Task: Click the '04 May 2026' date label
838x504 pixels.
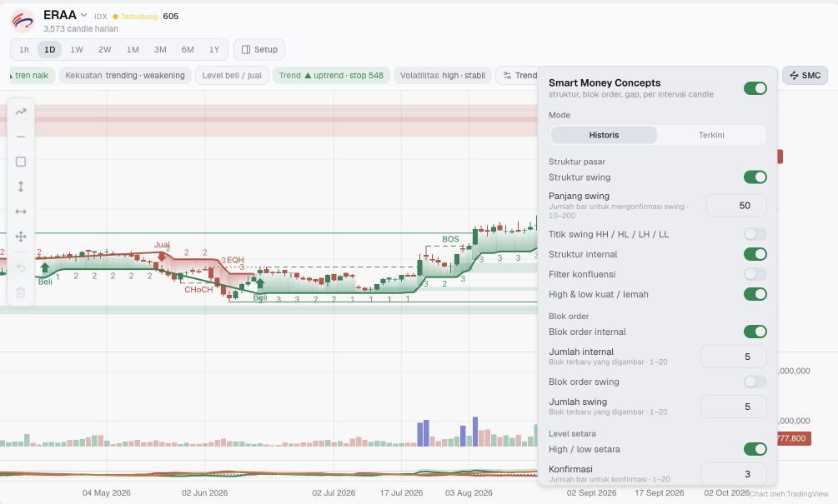Action: [x=107, y=493]
